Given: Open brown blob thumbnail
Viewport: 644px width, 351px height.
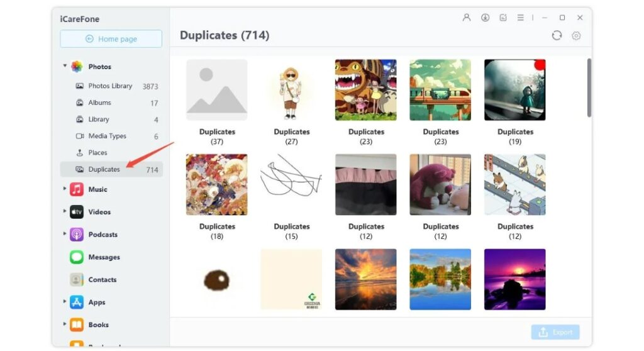Looking at the screenshot, I should pos(217,279).
